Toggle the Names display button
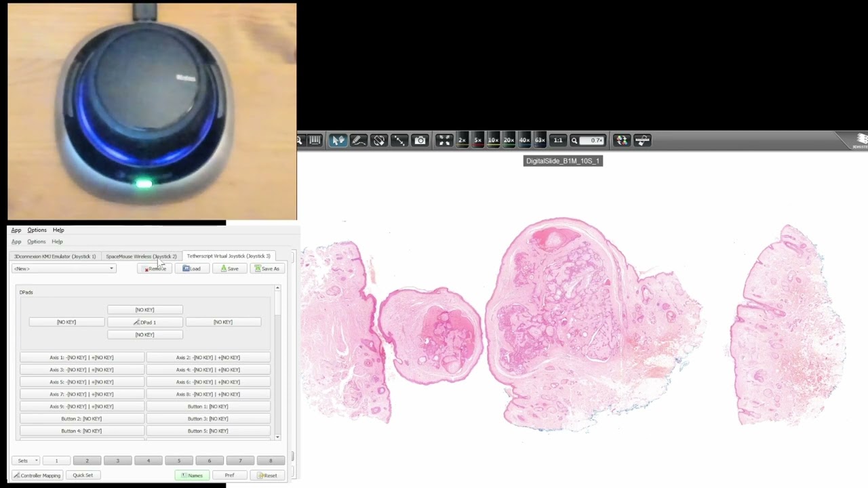The width and height of the screenshot is (868, 488). 191,476
